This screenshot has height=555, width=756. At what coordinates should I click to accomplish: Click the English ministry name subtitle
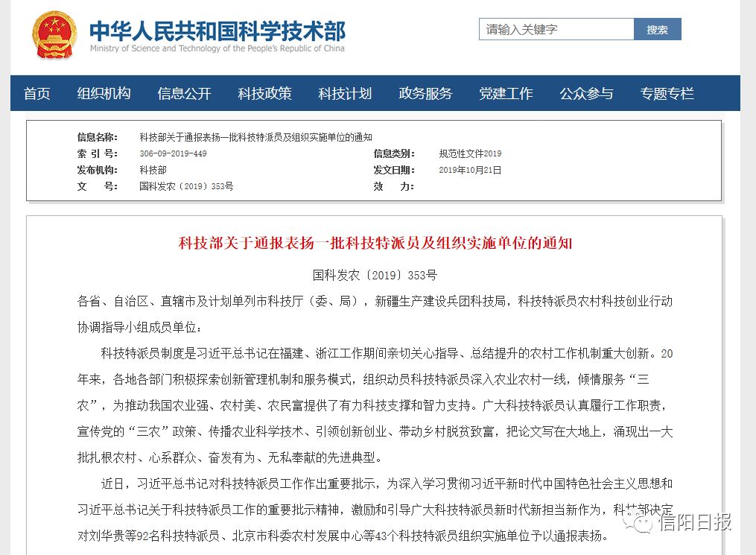[217, 48]
